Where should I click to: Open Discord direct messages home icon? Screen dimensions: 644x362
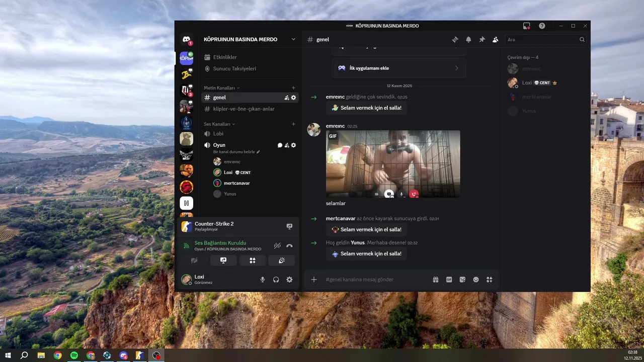click(186, 40)
